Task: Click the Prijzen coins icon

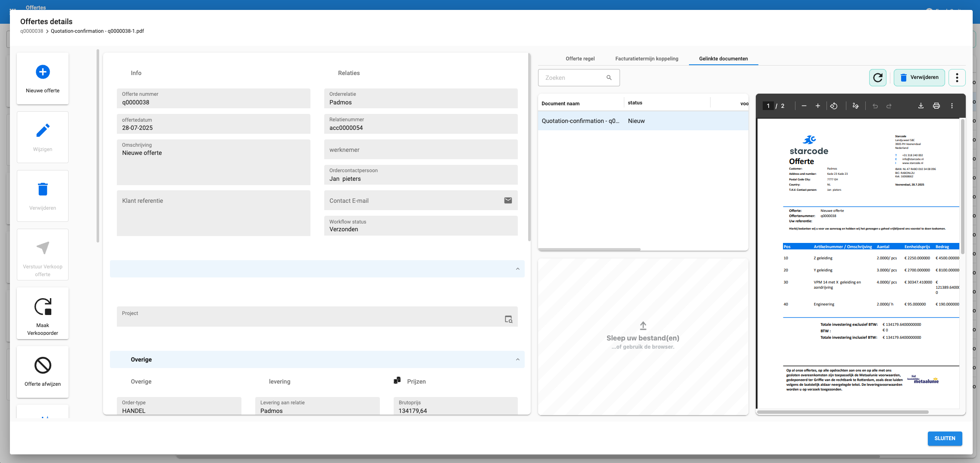Action: (397, 381)
